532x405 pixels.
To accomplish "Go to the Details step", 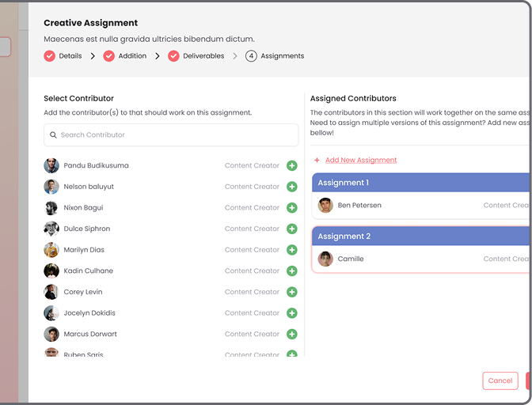I will pos(70,56).
